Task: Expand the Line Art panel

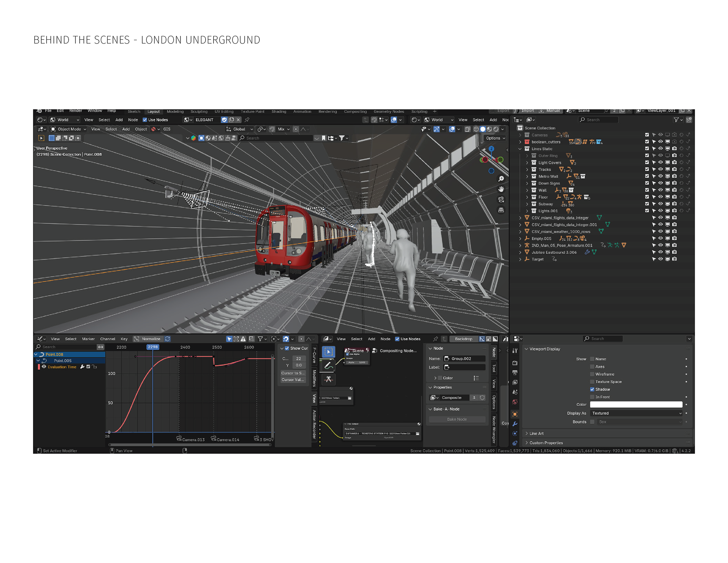Action: [537, 433]
